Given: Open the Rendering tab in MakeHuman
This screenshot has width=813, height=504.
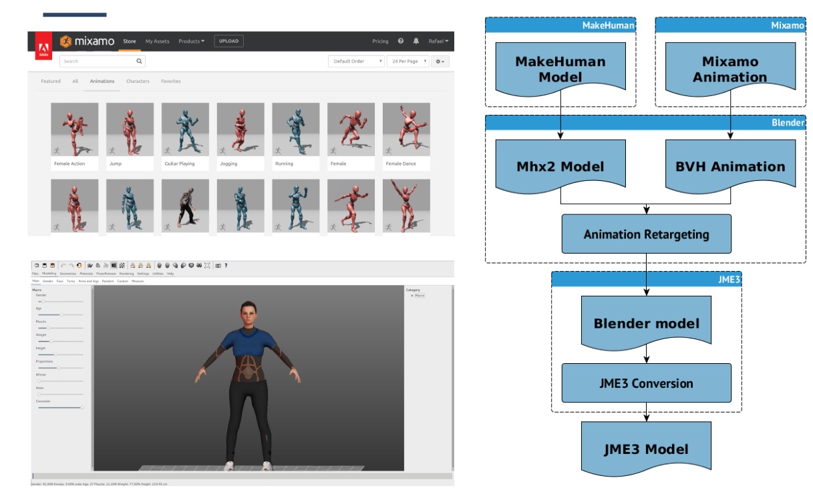Looking at the screenshot, I should pos(126,274).
